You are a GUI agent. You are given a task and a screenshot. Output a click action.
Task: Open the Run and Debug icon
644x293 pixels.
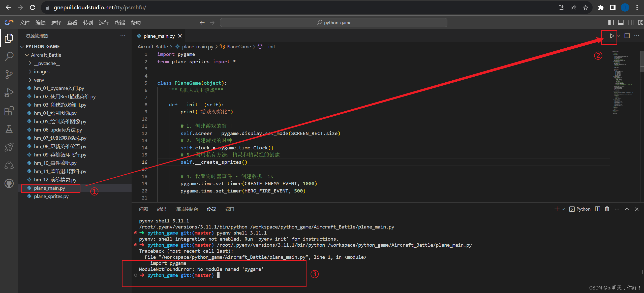(x=9, y=92)
